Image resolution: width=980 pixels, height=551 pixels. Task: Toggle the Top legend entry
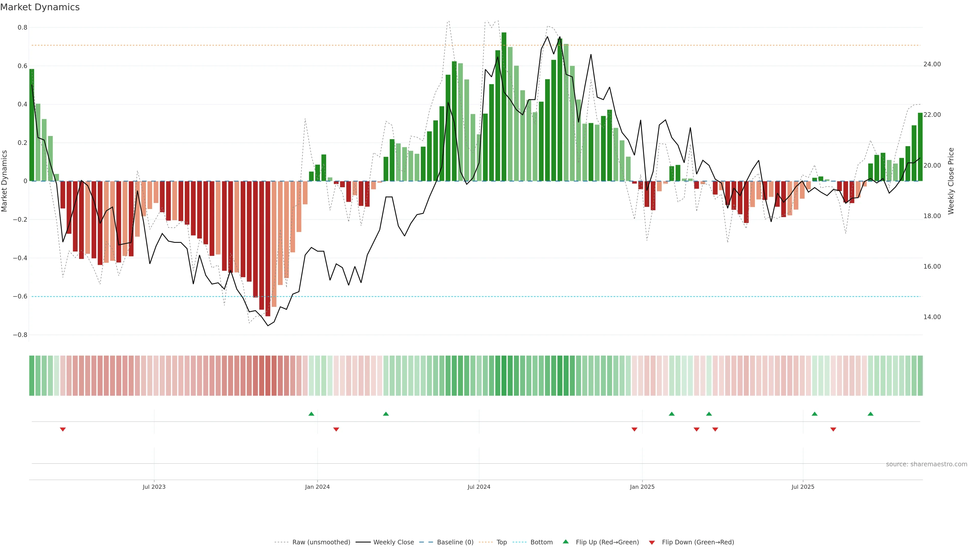point(501,542)
